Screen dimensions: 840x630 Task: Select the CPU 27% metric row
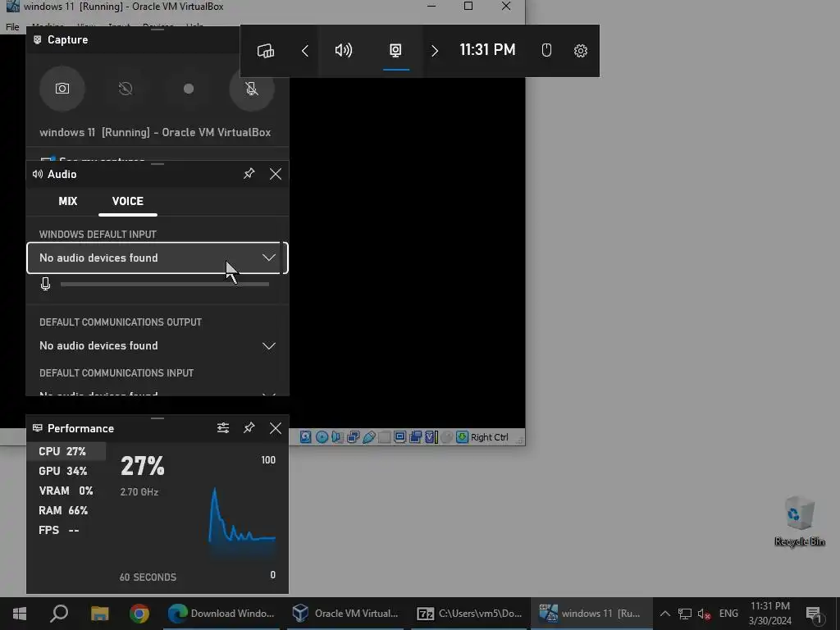point(66,452)
